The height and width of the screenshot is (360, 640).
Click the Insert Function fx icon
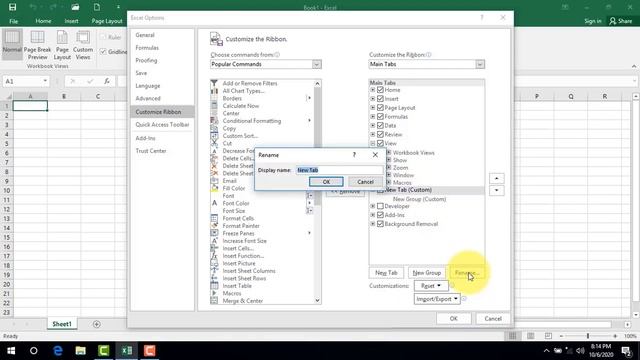107,81
